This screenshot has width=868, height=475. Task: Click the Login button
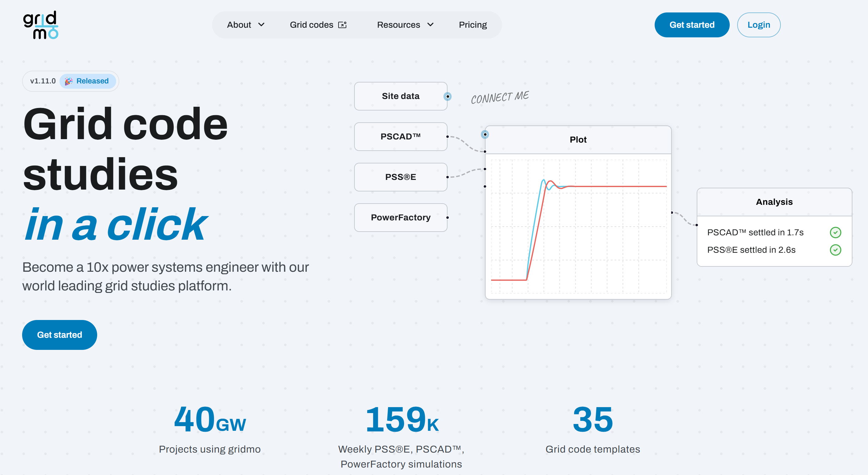coord(758,25)
